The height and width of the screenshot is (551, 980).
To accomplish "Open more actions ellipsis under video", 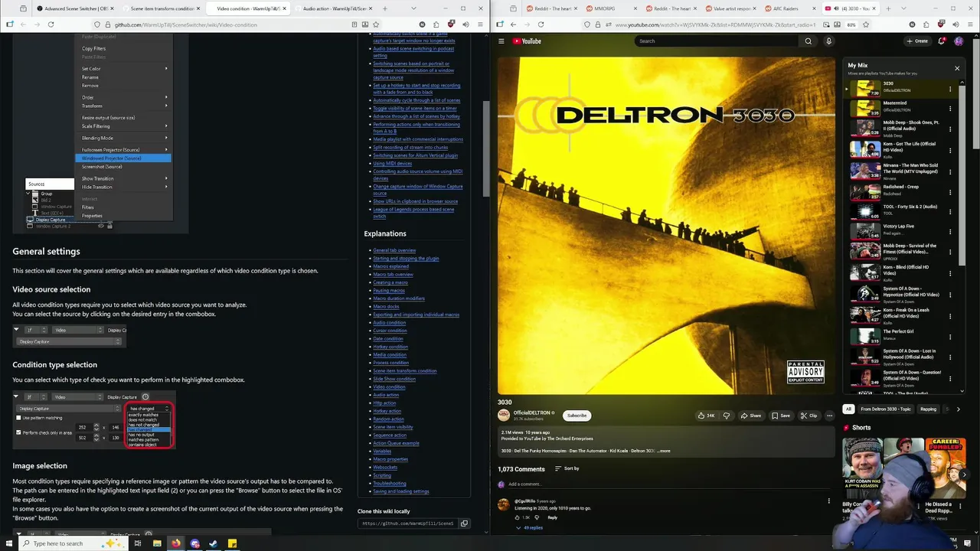I will pos(831,416).
